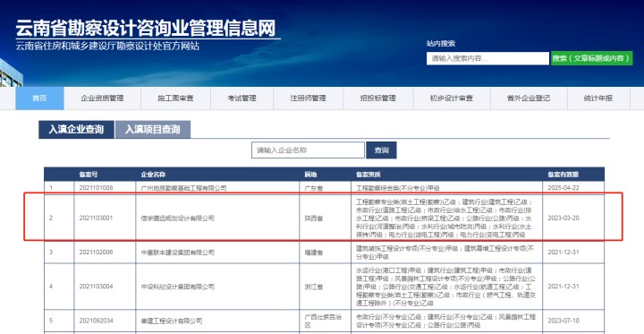Screen dimensions: 644x334
Task: Click the 站内搜索 label
Action: tap(441, 44)
